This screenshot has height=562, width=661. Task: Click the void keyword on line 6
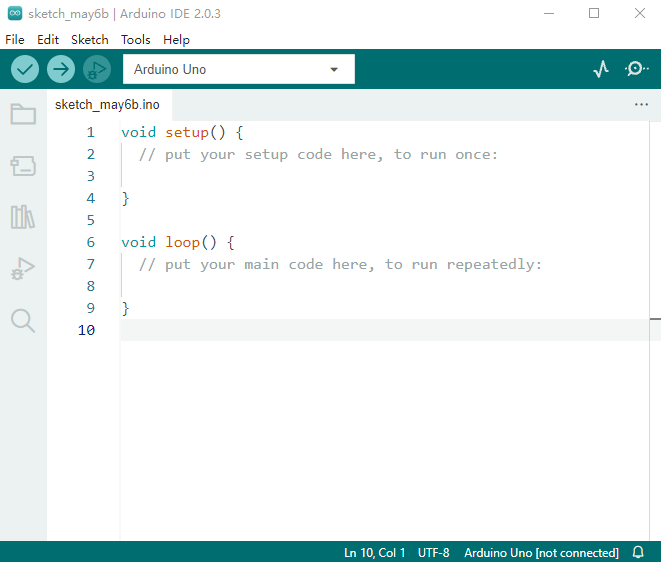138,242
